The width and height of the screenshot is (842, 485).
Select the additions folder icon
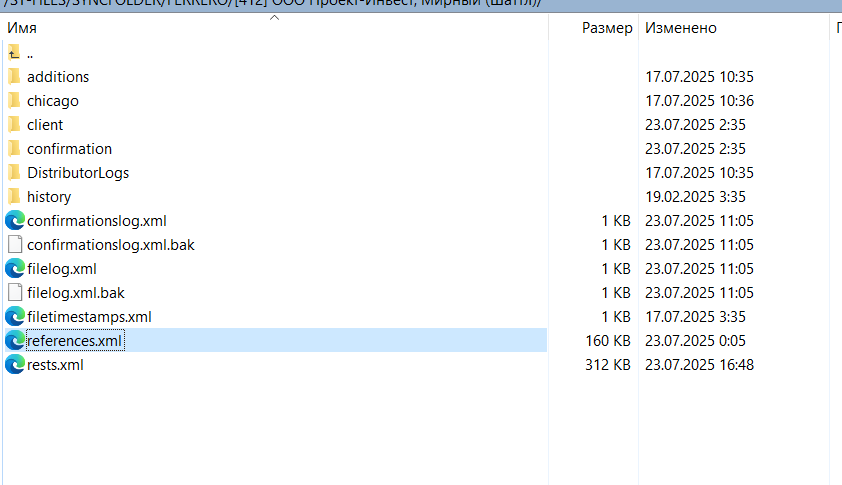coord(14,77)
